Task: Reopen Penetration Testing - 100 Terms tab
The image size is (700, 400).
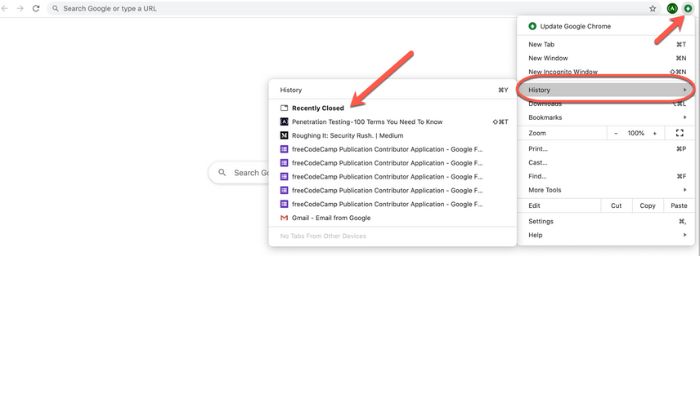Action: pos(392,121)
